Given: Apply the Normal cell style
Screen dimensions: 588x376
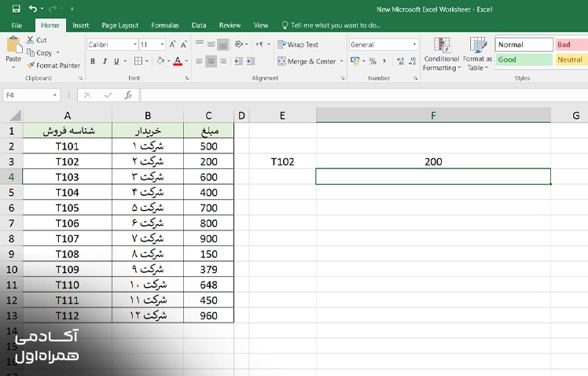Looking at the screenshot, I should (x=524, y=44).
